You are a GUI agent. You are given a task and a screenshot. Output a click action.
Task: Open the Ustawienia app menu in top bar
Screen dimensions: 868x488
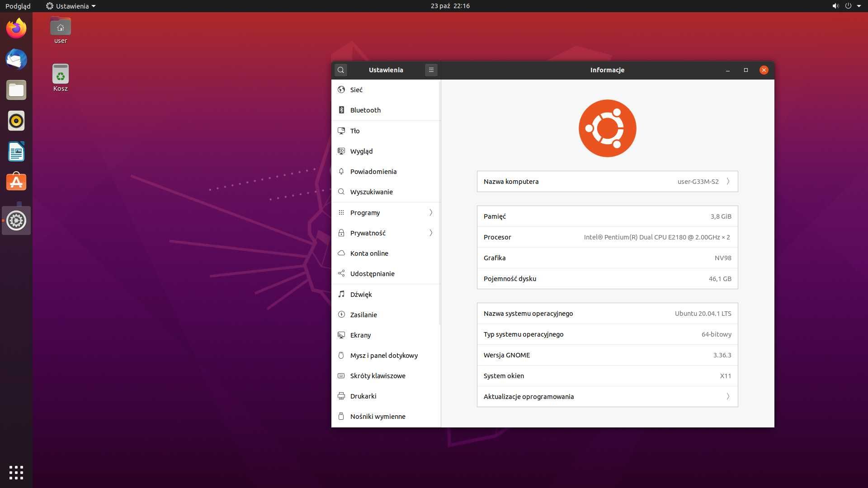pos(71,6)
